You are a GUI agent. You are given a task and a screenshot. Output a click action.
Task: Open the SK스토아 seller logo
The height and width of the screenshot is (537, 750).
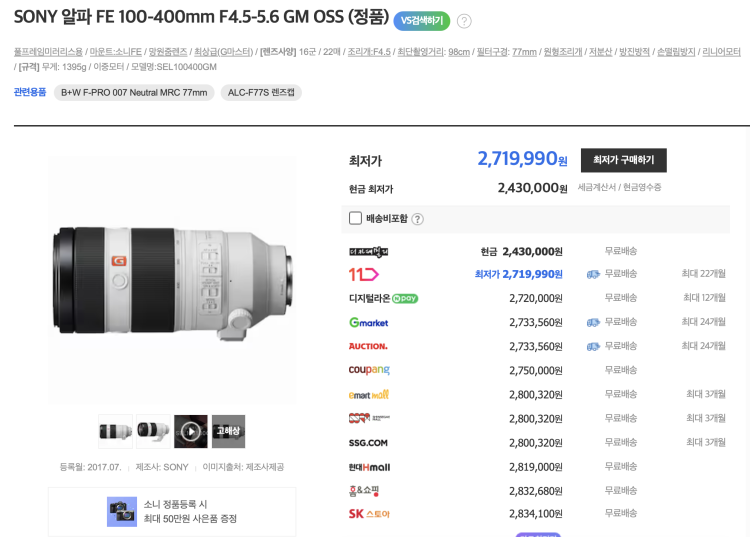coord(369,514)
